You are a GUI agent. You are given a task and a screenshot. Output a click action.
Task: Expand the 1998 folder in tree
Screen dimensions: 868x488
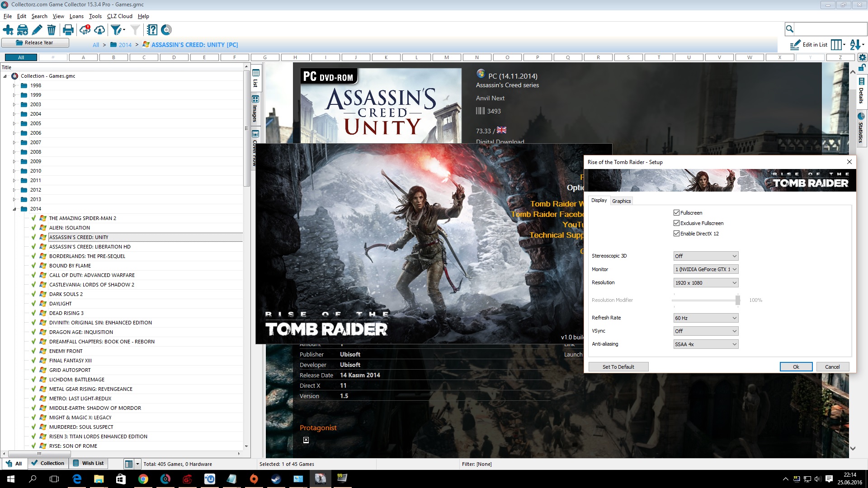14,85
